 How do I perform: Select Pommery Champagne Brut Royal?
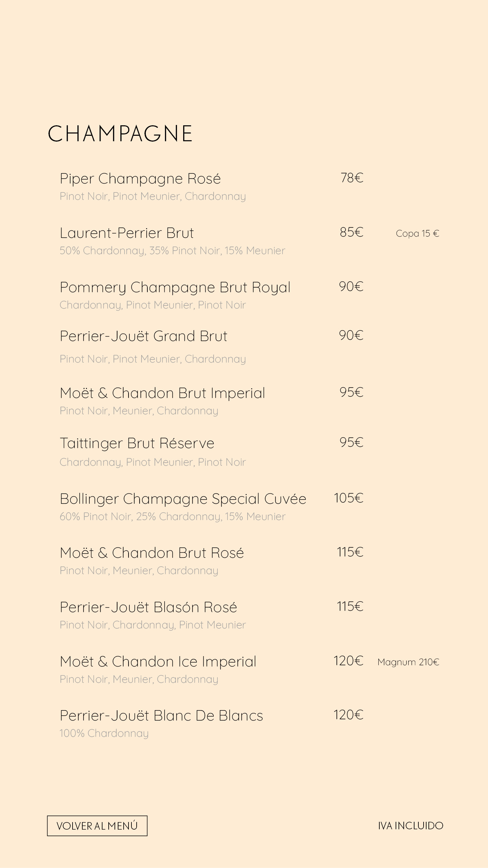click(x=175, y=287)
